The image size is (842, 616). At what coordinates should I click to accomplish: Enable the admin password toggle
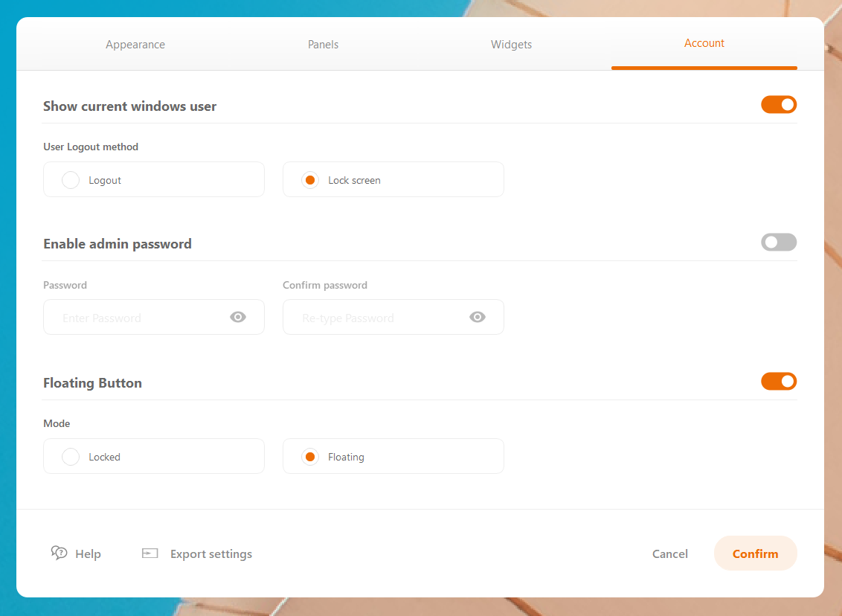[778, 243]
